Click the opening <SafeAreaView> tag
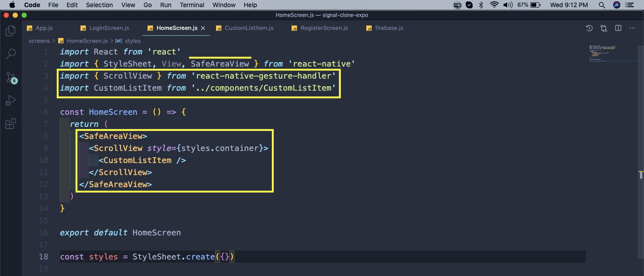This screenshot has height=276, width=644. [113, 136]
